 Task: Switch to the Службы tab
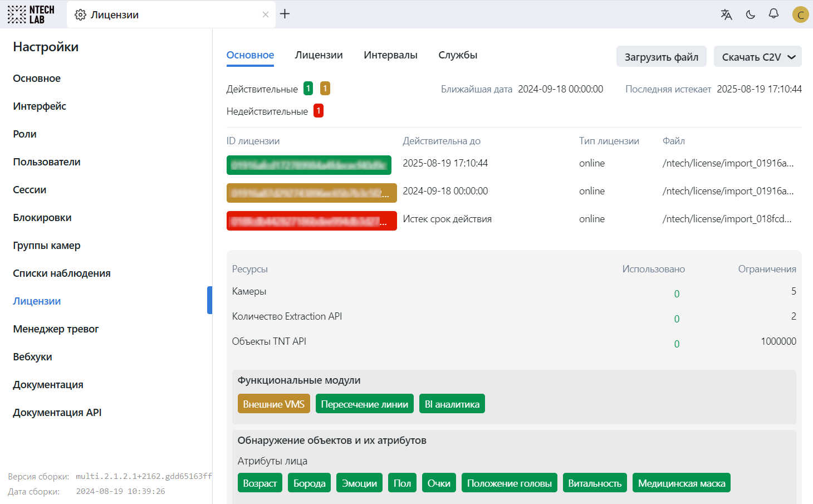pyautogui.click(x=458, y=55)
